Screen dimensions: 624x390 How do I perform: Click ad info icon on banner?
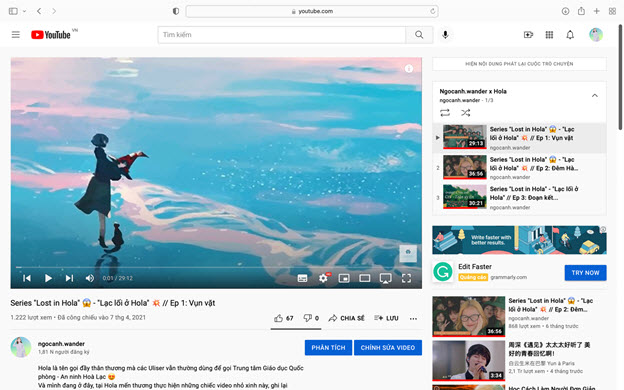603,229
